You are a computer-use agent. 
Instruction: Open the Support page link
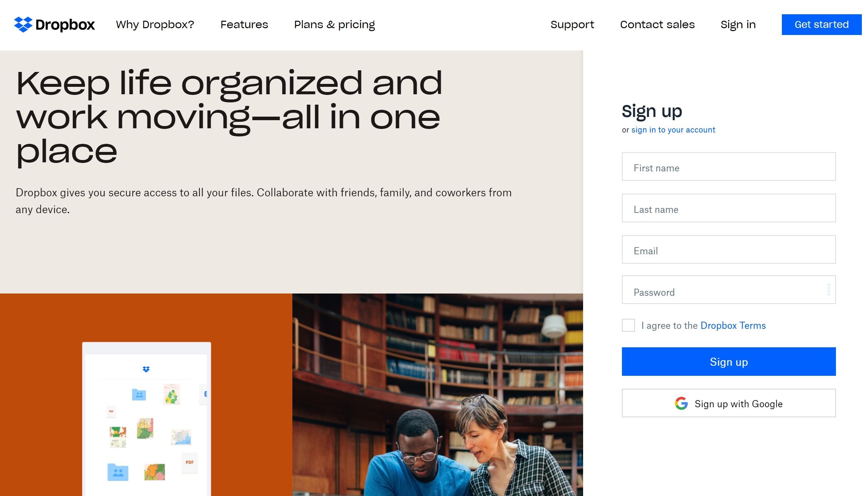[572, 25]
